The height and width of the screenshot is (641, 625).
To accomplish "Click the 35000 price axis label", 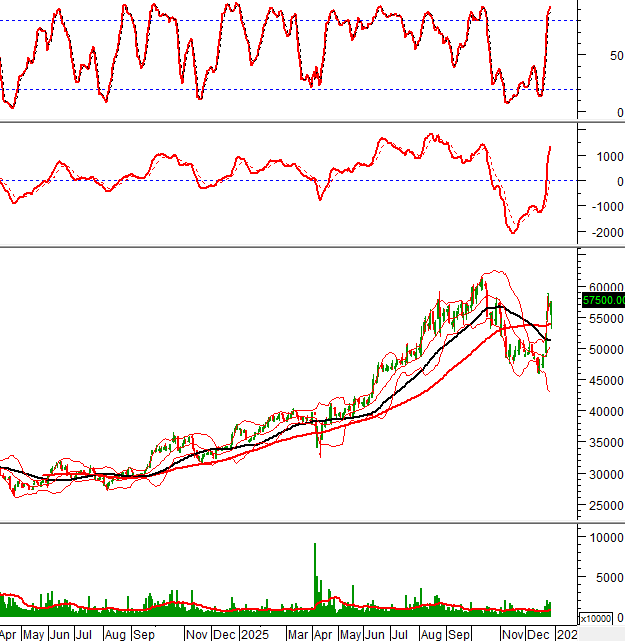I will [601, 443].
